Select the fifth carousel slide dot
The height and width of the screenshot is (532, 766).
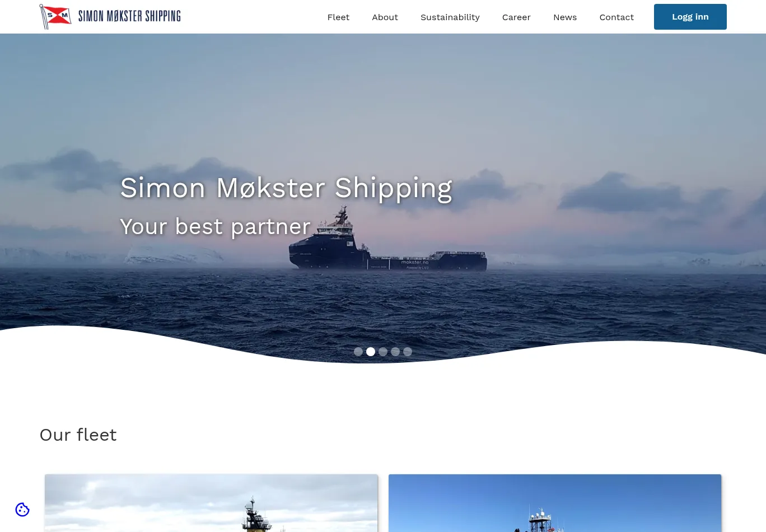408,352
